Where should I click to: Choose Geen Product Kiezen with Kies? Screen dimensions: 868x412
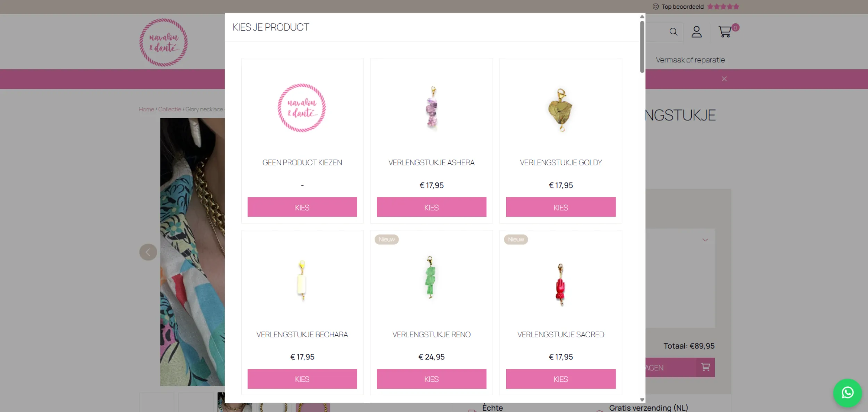302,207
